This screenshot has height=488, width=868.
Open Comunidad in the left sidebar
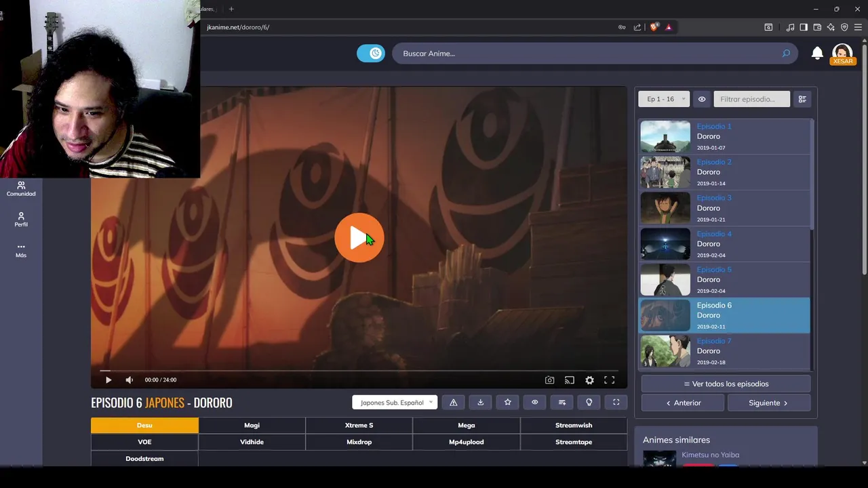(21, 189)
